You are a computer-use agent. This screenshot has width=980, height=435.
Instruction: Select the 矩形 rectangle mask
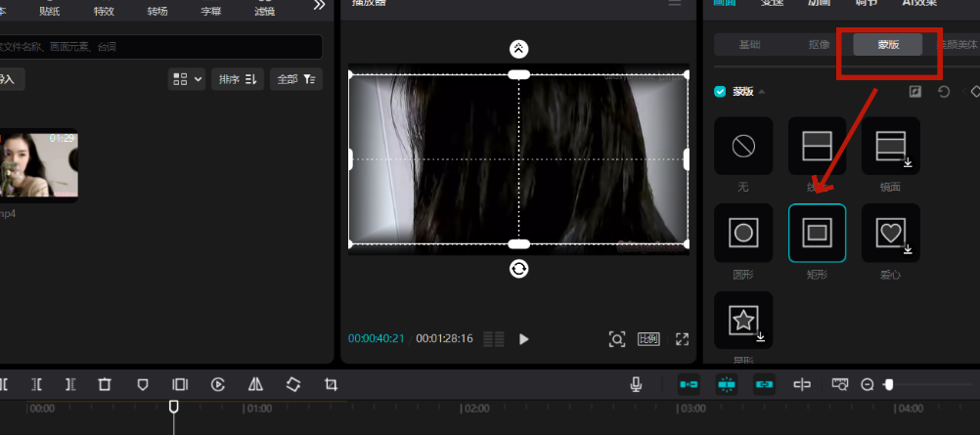817,233
